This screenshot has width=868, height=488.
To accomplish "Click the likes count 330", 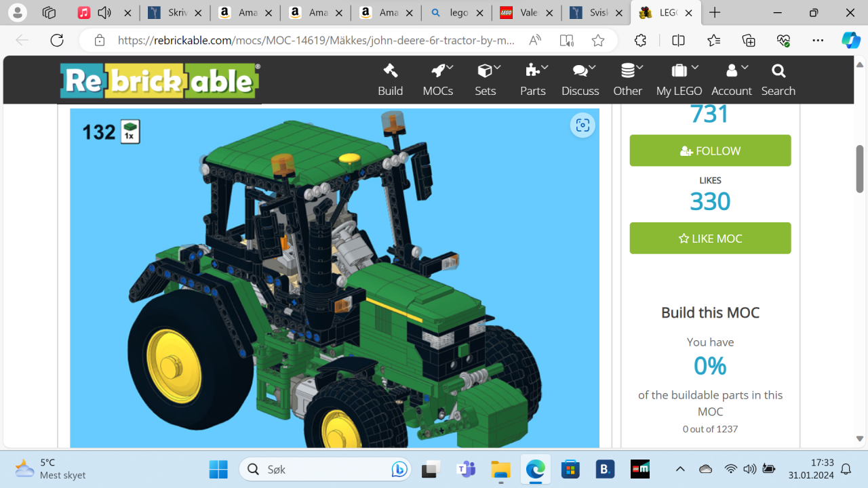I will (x=710, y=201).
